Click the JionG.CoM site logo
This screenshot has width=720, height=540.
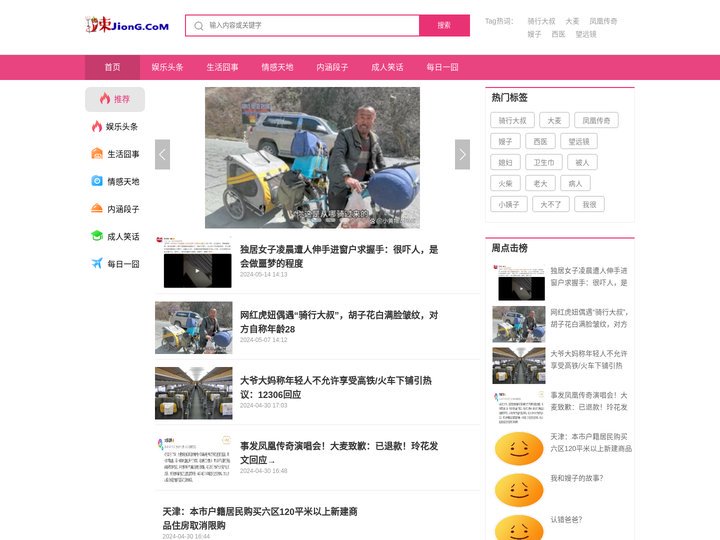coord(127,25)
